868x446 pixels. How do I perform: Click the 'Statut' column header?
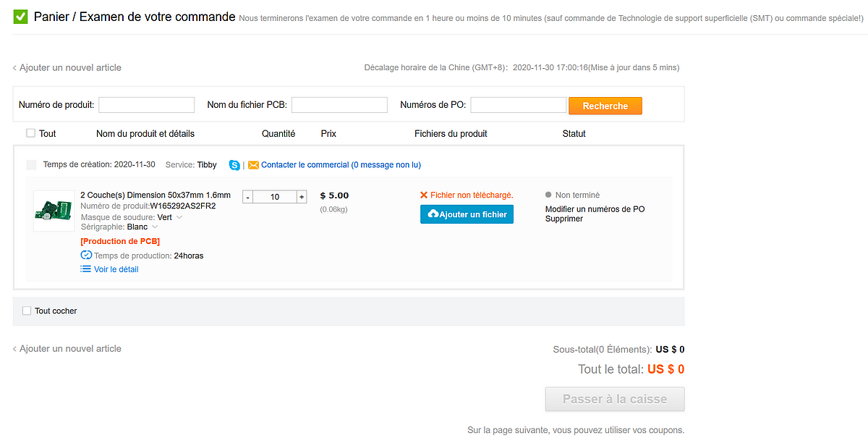[x=574, y=134]
